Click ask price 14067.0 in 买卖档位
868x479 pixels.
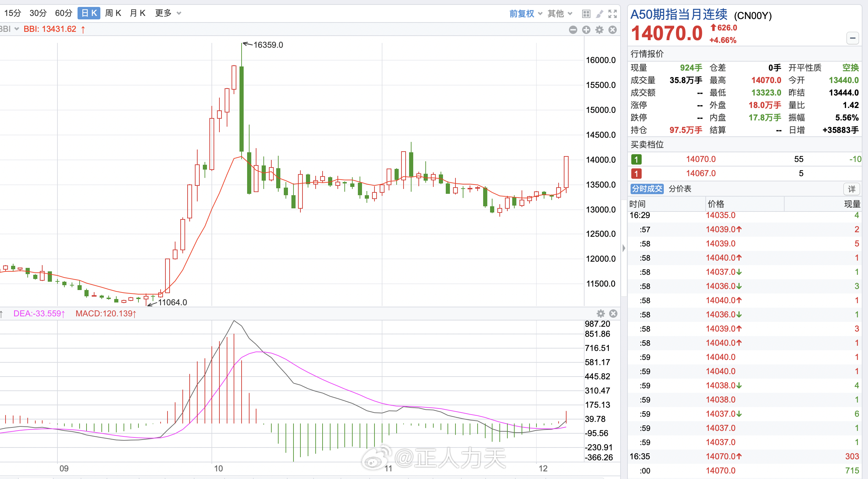(701, 173)
